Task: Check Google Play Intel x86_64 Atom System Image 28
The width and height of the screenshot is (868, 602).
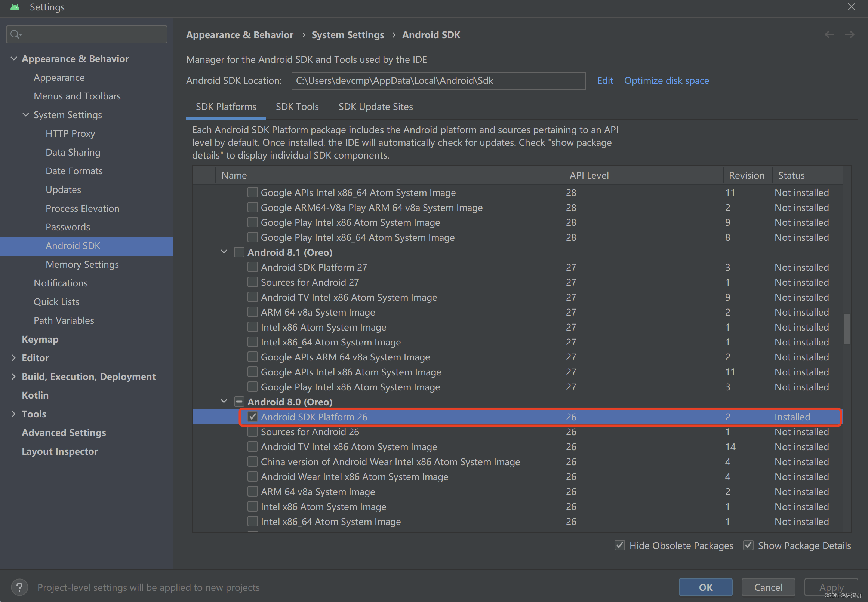Action: point(252,237)
